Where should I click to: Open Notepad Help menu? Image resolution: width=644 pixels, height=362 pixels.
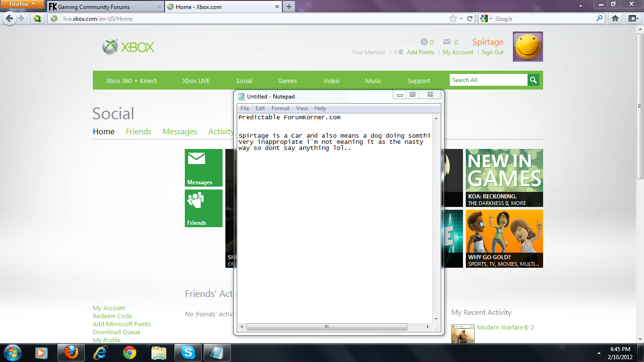[320, 108]
